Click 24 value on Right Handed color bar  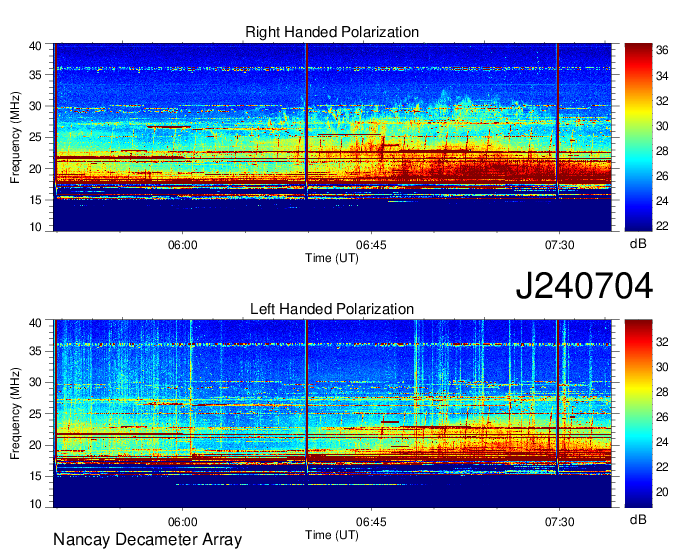click(x=662, y=201)
